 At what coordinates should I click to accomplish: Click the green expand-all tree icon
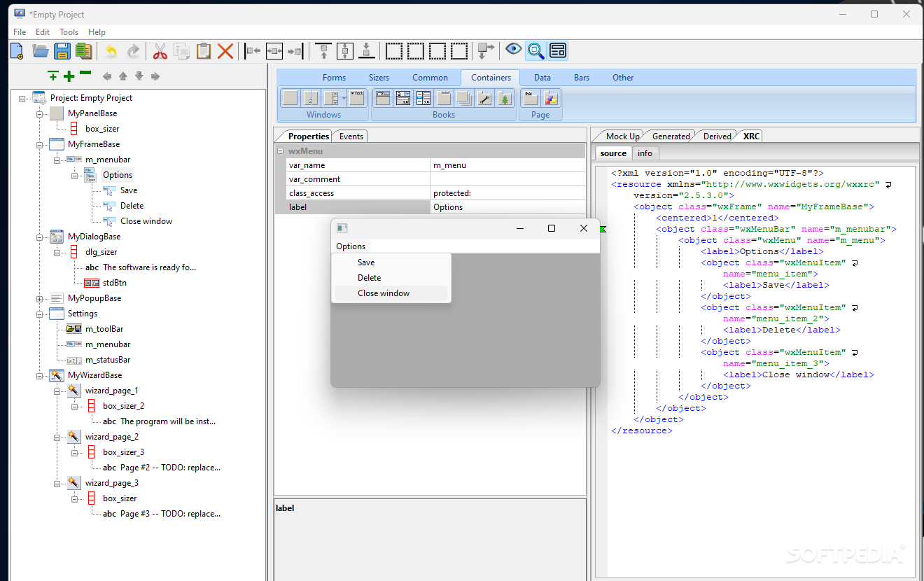click(x=53, y=76)
